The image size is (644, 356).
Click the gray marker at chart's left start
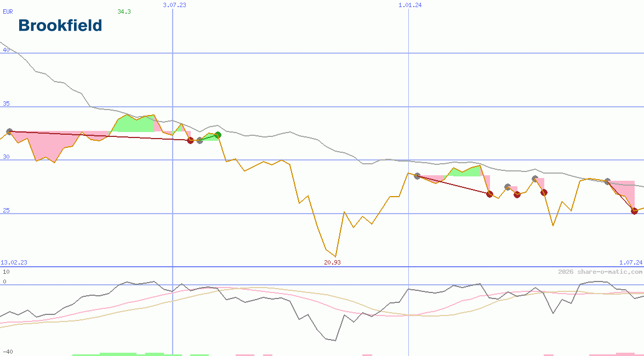click(x=9, y=131)
